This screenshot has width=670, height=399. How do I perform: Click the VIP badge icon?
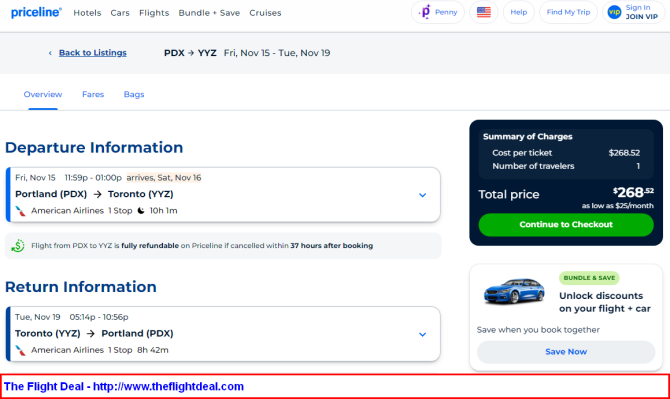coord(614,12)
